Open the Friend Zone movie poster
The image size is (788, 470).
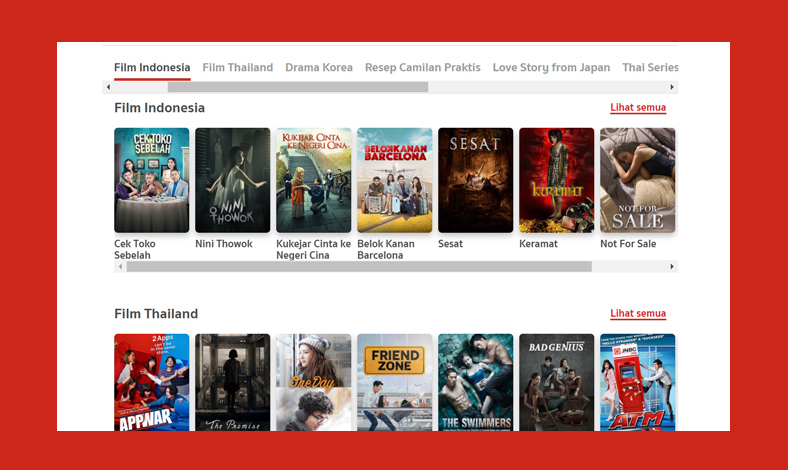[395, 382]
